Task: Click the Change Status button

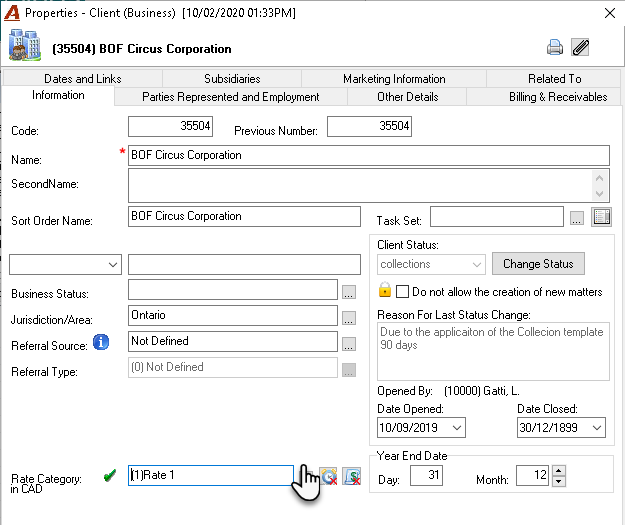Action: pyautogui.click(x=538, y=263)
